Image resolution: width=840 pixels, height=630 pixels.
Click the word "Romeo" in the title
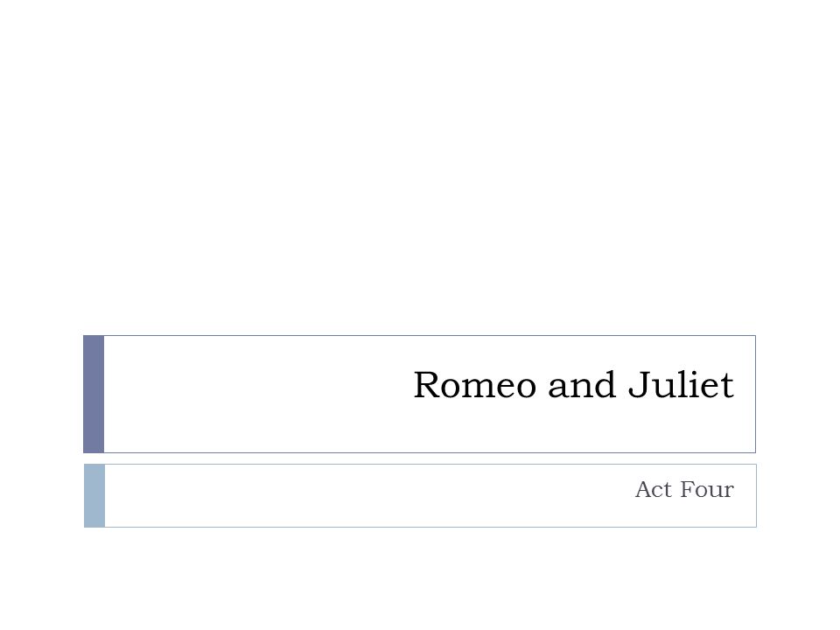point(474,385)
